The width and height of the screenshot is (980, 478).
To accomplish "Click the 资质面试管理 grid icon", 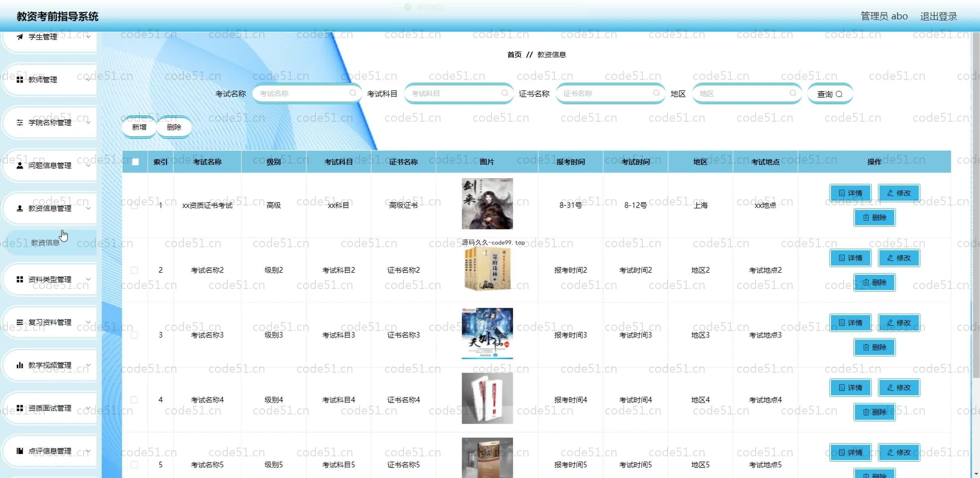I will click(20, 408).
